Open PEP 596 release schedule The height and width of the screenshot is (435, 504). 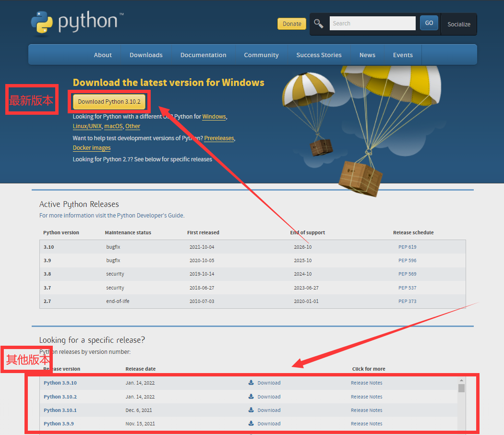[407, 260]
